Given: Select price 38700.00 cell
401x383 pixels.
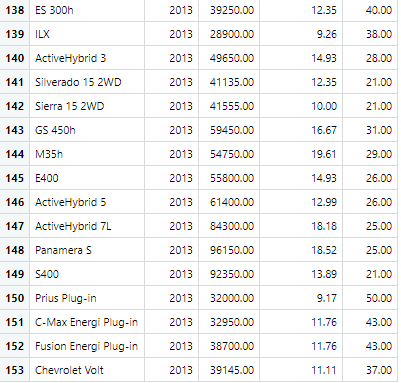Looking at the screenshot, I should [x=229, y=346].
